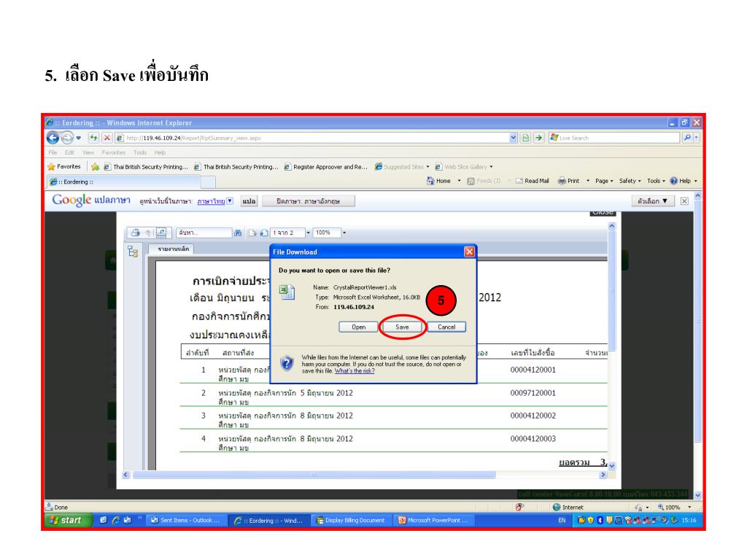Close the Google translate bar
The height and width of the screenshot is (560, 747).
[x=684, y=201]
